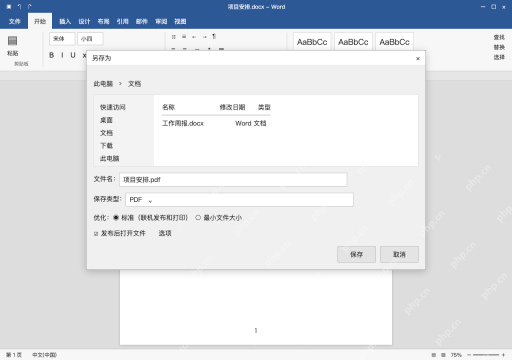Open the 小四 font size dropdown
This screenshot has height=360, width=512.
tap(90, 39)
